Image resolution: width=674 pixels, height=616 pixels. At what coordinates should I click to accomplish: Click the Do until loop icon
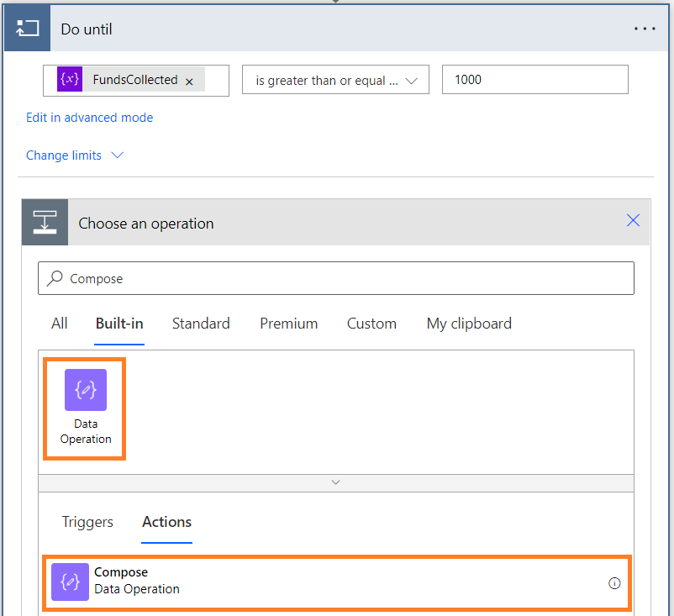(x=28, y=29)
